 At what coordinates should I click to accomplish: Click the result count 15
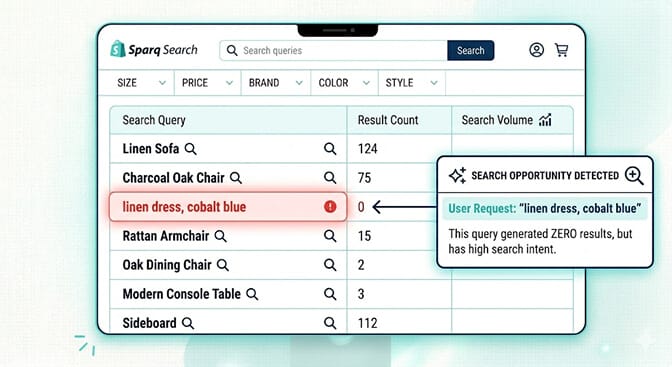[364, 236]
